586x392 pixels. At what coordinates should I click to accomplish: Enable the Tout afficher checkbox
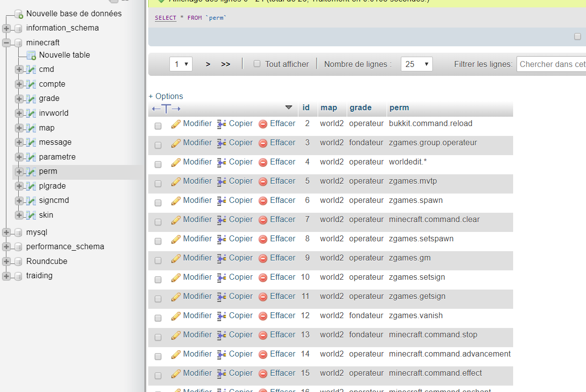[257, 64]
